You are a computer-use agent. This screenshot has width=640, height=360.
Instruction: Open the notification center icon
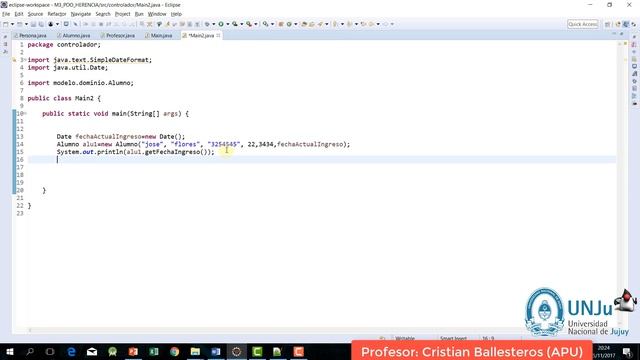coord(628,351)
